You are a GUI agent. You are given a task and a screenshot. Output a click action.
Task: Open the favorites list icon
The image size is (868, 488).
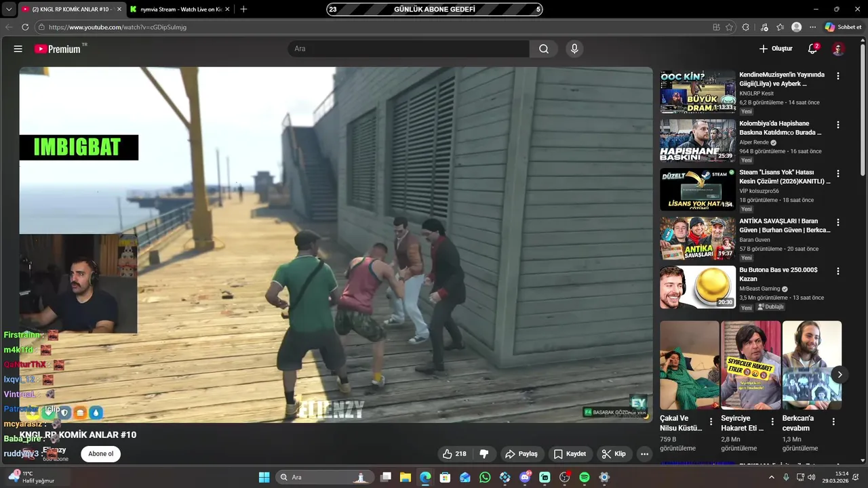click(781, 27)
